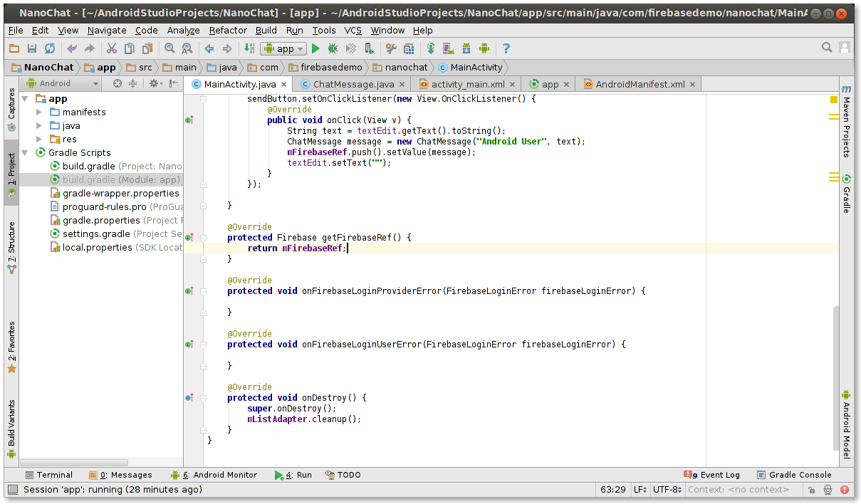Click the Open folder toolbar icon
The width and height of the screenshot is (861, 504).
14,48
